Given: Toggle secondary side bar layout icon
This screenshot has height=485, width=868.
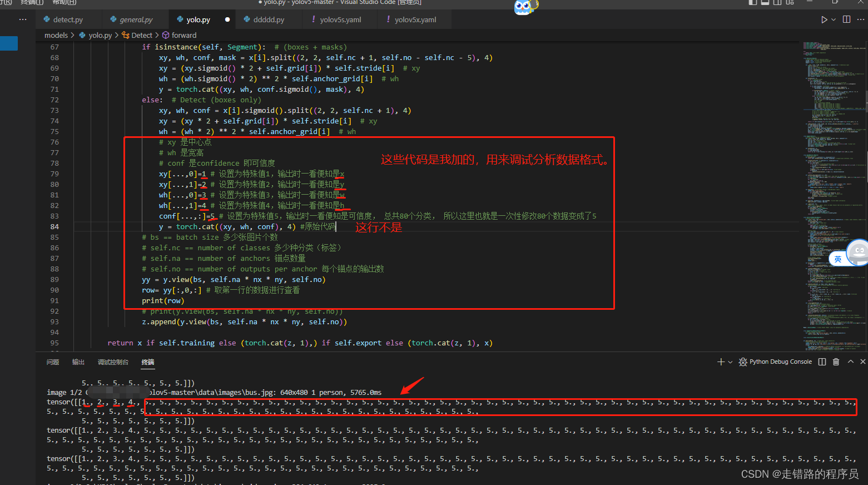Looking at the screenshot, I should (x=777, y=2).
